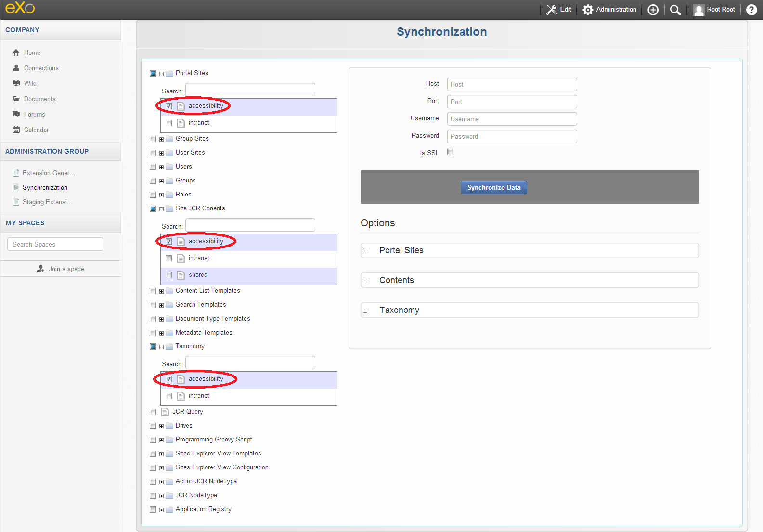Expand the Contents options section

pyautogui.click(x=365, y=281)
